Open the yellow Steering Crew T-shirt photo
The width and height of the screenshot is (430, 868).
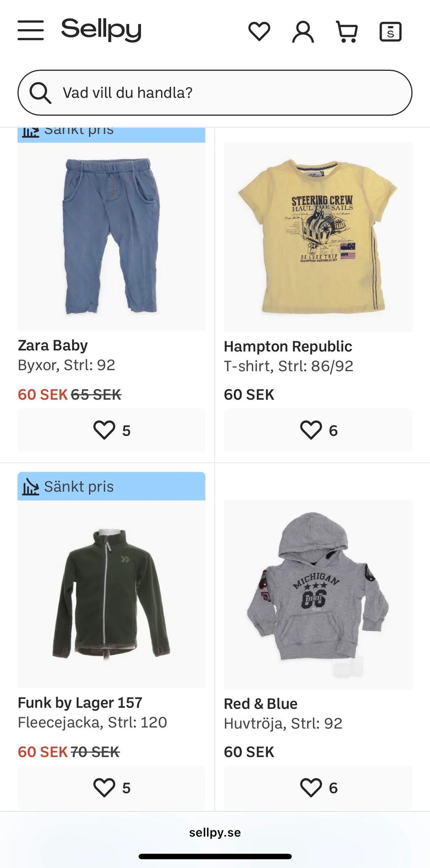(x=318, y=237)
